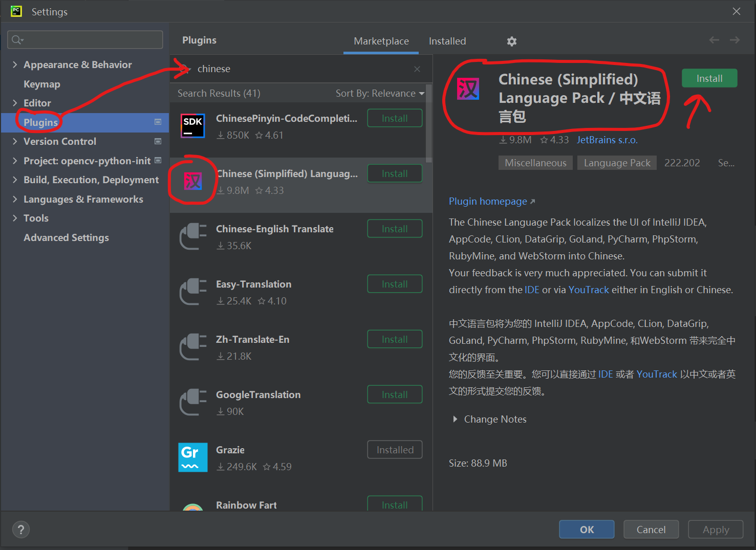756x550 pixels.
Task: Switch to the Marketplace tab
Action: coord(381,41)
